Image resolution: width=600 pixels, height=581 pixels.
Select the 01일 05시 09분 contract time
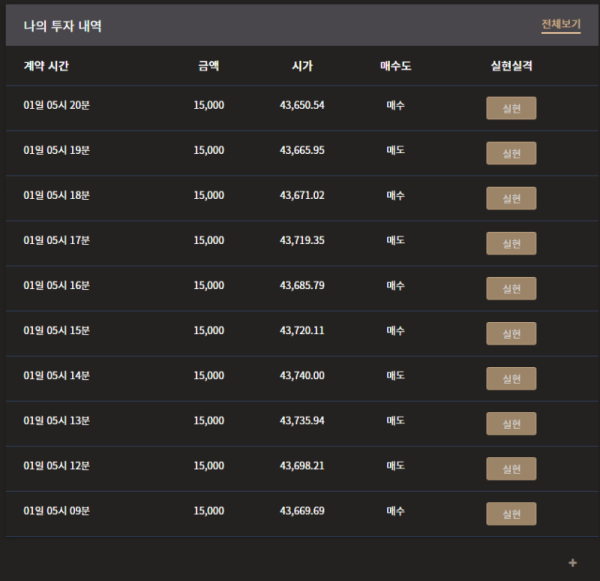[x=57, y=511]
